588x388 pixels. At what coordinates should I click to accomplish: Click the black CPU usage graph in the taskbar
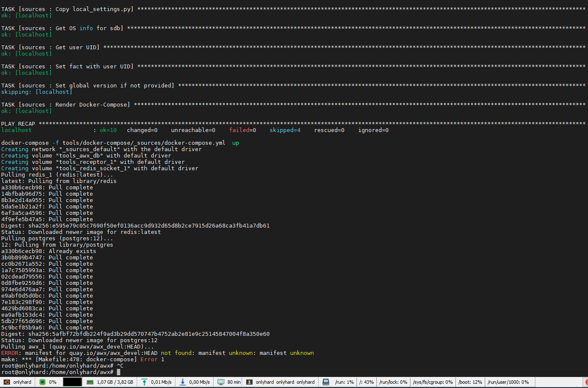72,382
